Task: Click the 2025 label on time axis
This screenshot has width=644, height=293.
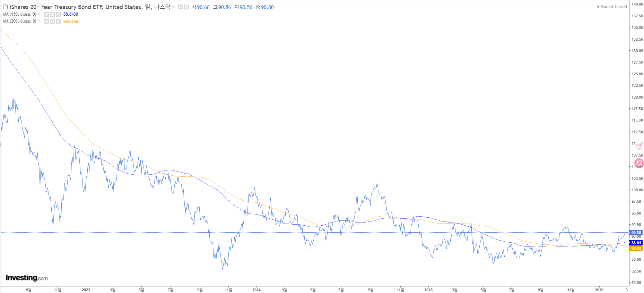Action: pos(428,290)
